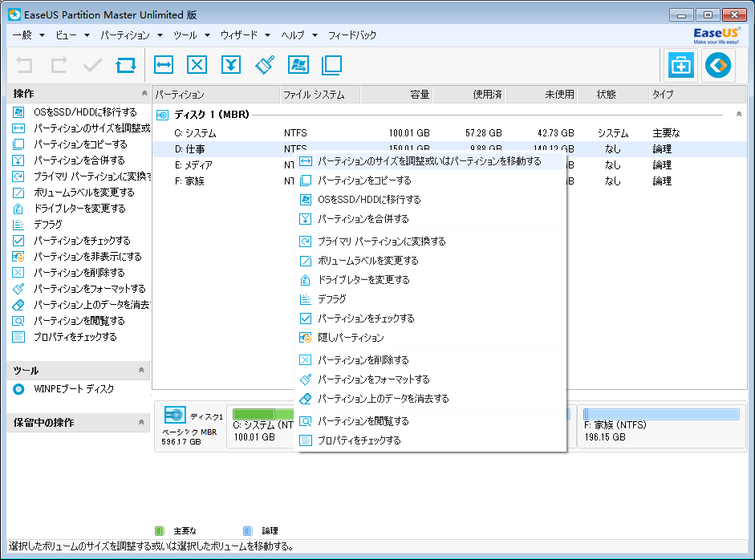Click the sidebar wipe data eraser icon
755x560 pixels.
pos(18,305)
